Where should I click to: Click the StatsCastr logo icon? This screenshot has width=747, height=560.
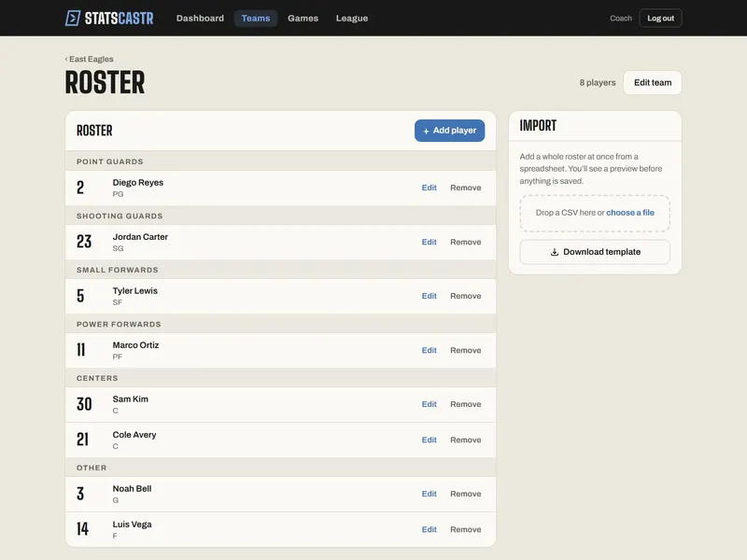click(73, 18)
